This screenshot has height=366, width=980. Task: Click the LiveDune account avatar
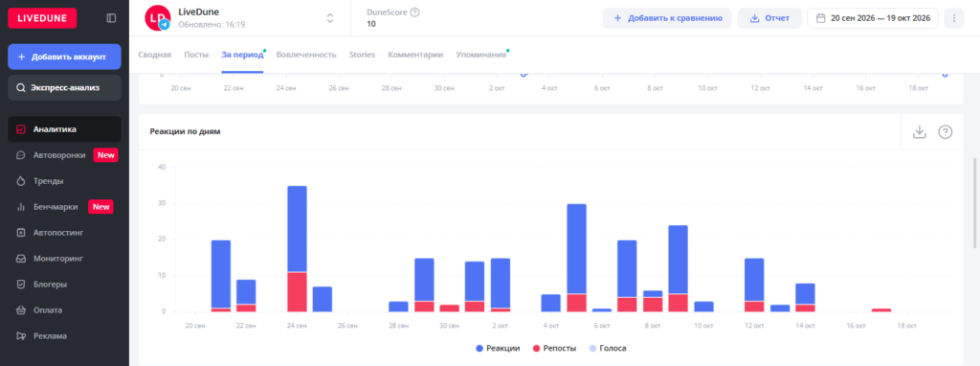tap(157, 18)
